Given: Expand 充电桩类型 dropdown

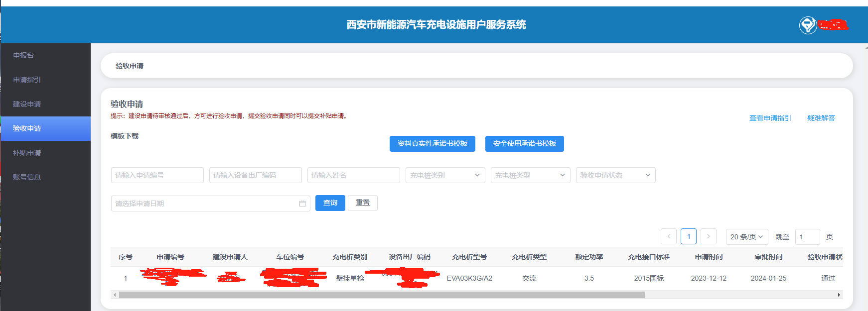Looking at the screenshot, I should [530, 175].
